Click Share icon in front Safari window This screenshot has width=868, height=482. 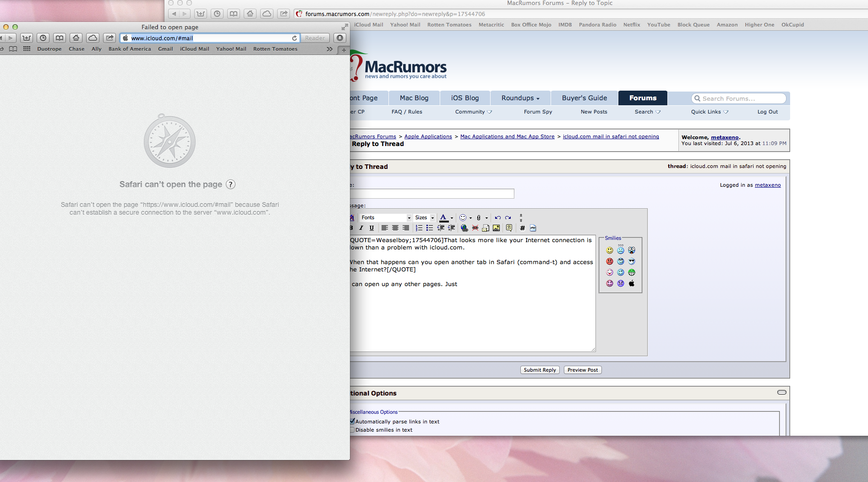(109, 38)
